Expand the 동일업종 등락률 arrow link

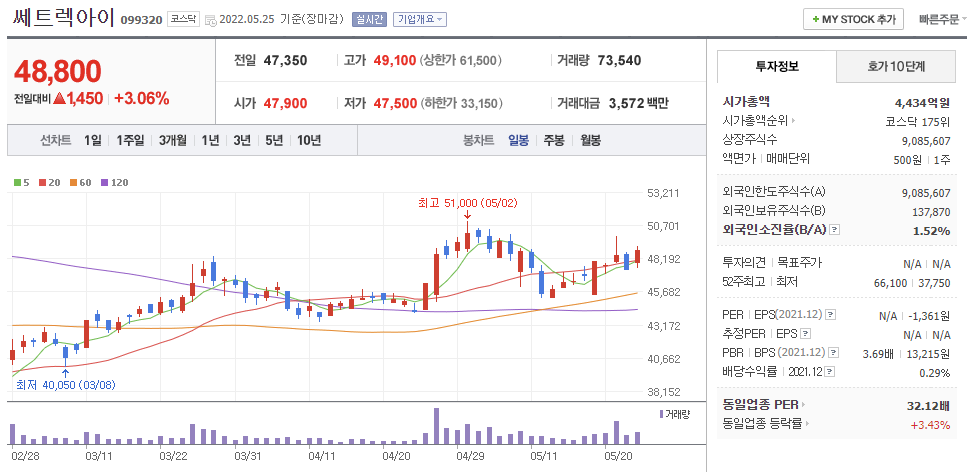coord(767,425)
